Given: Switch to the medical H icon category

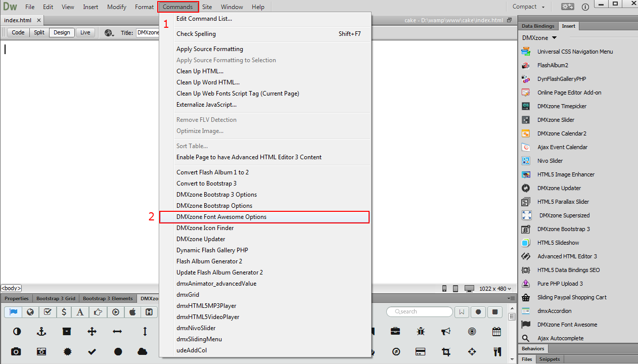Looking at the screenshot, I should coord(149,312).
